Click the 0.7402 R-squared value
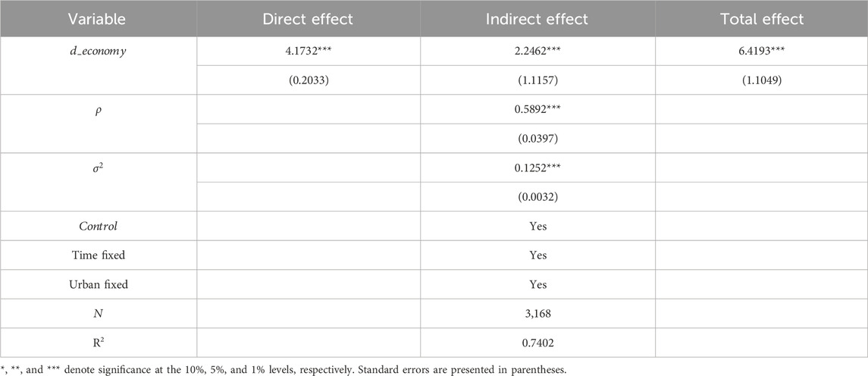 click(538, 343)
